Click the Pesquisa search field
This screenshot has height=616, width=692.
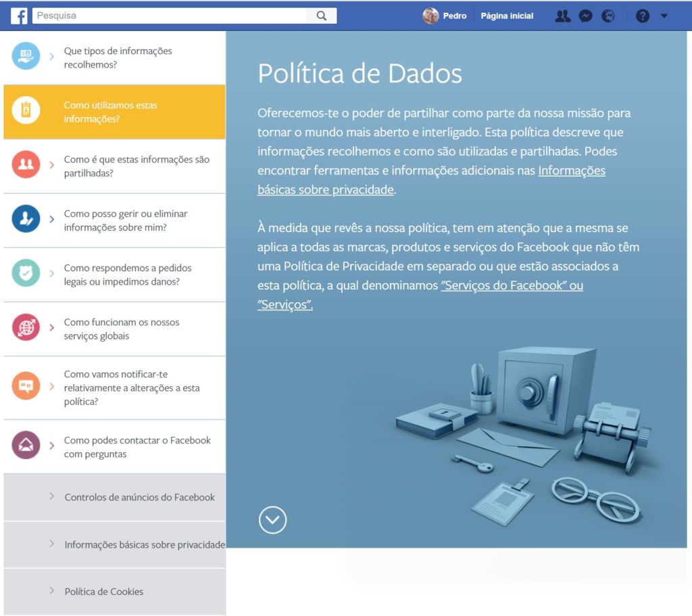pyautogui.click(x=170, y=16)
